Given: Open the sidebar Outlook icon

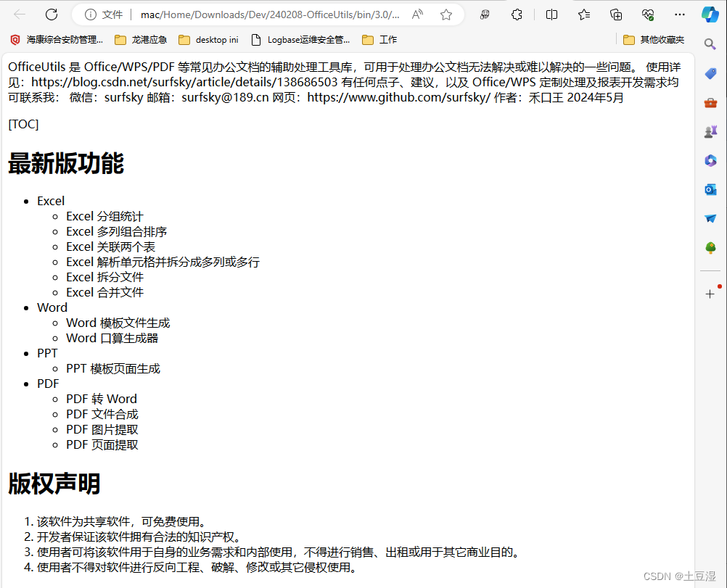Looking at the screenshot, I should click(x=710, y=189).
